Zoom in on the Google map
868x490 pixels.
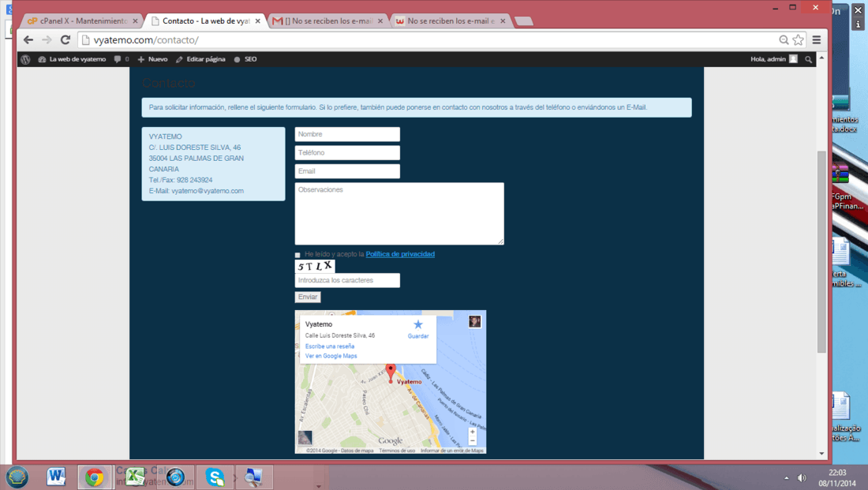click(472, 432)
